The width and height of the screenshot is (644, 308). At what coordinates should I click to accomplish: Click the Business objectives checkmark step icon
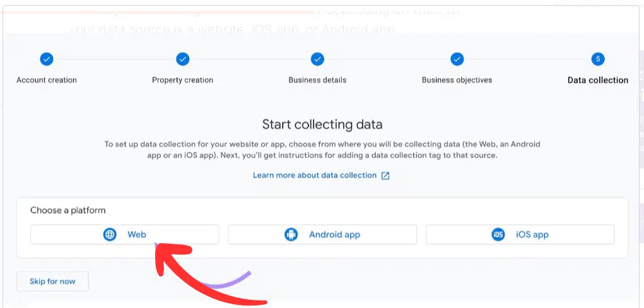457,59
